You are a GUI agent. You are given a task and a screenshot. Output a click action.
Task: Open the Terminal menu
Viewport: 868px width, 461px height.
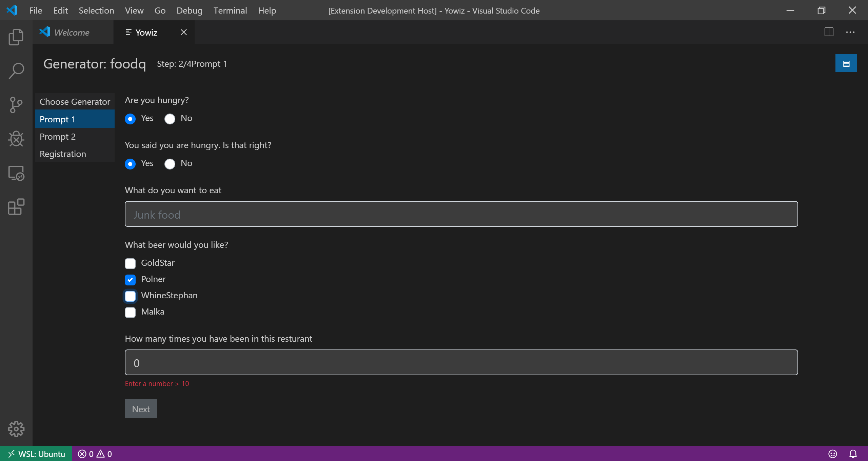coord(230,11)
